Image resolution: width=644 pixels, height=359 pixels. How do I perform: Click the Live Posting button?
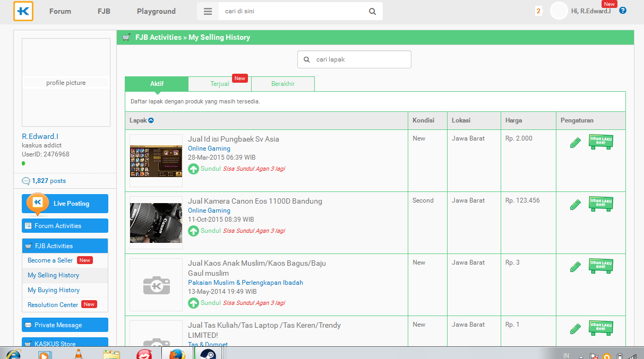65,204
